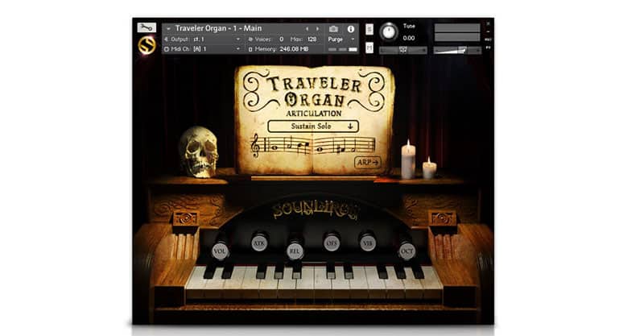Click the OCT knob
644x336 pixels.
407,251
